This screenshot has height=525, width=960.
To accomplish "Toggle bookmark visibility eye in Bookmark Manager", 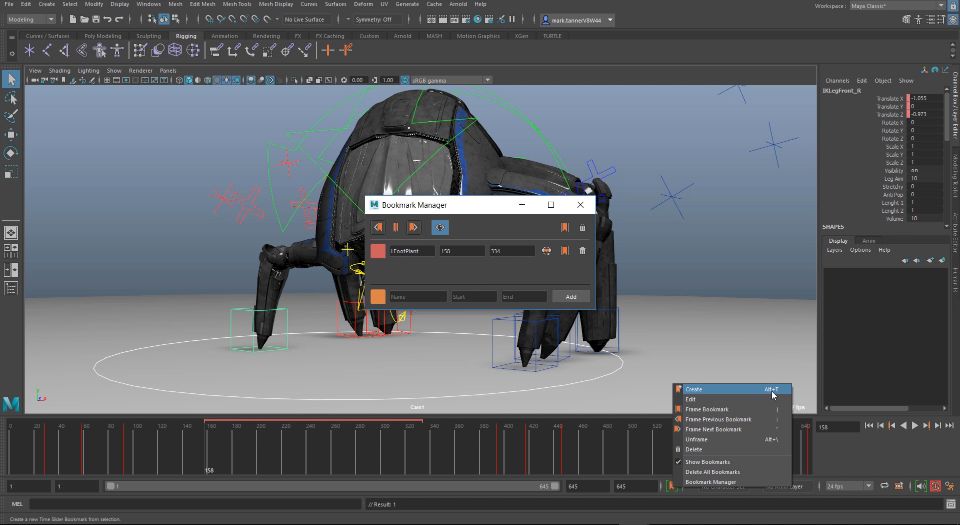I will coord(440,228).
